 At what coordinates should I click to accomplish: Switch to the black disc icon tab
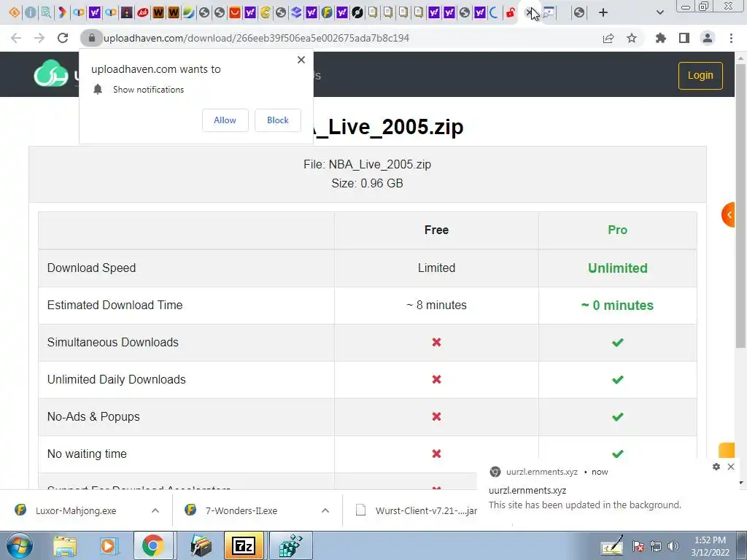(357, 12)
